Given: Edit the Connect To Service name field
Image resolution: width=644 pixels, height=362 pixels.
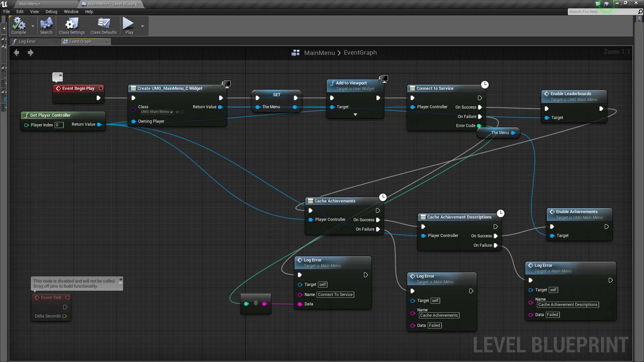Looking at the screenshot, I should pyautogui.click(x=335, y=295).
